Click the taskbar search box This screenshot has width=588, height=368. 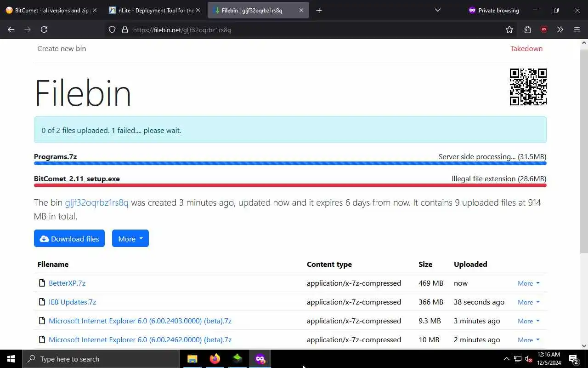click(101, 359)
